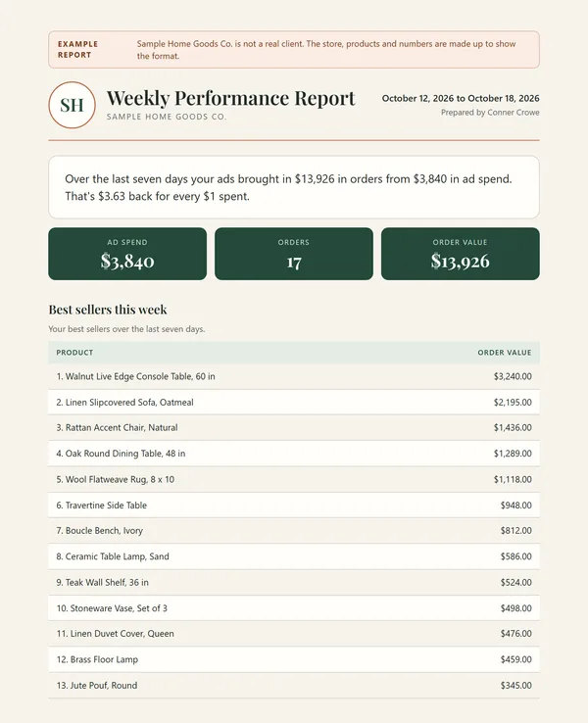
Task: Click the ORDER VALUE column header
Action: click(505, 353)
